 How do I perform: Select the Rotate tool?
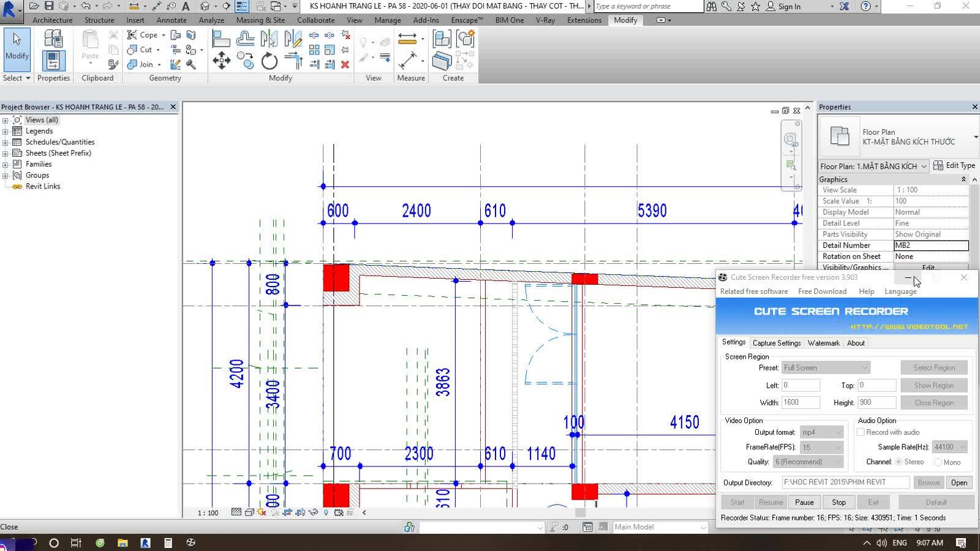(269, 61)
